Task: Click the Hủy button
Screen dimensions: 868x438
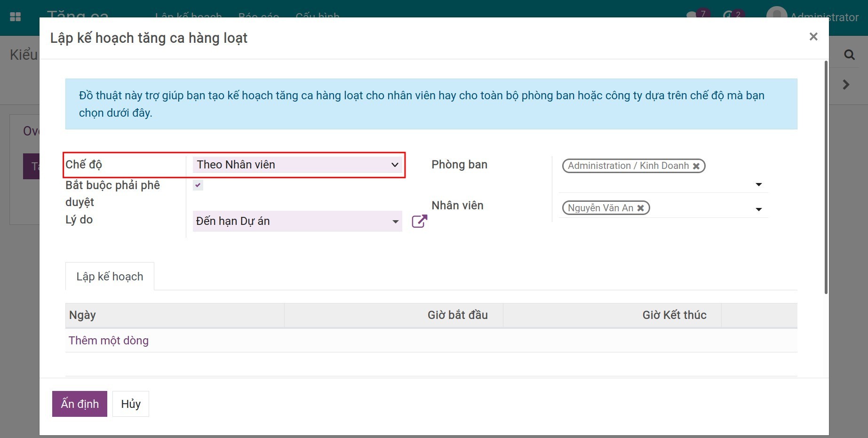Action: [x=131, y=404]
